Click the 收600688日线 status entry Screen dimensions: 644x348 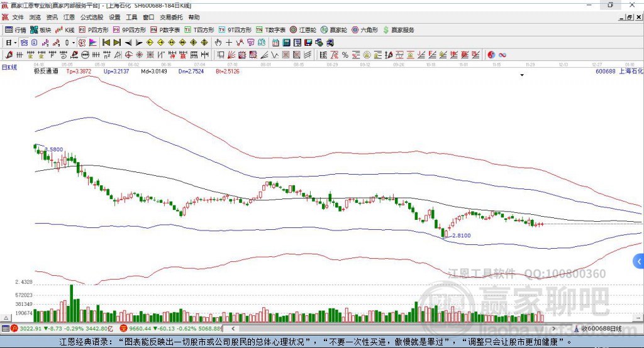[x=598, y=329]
